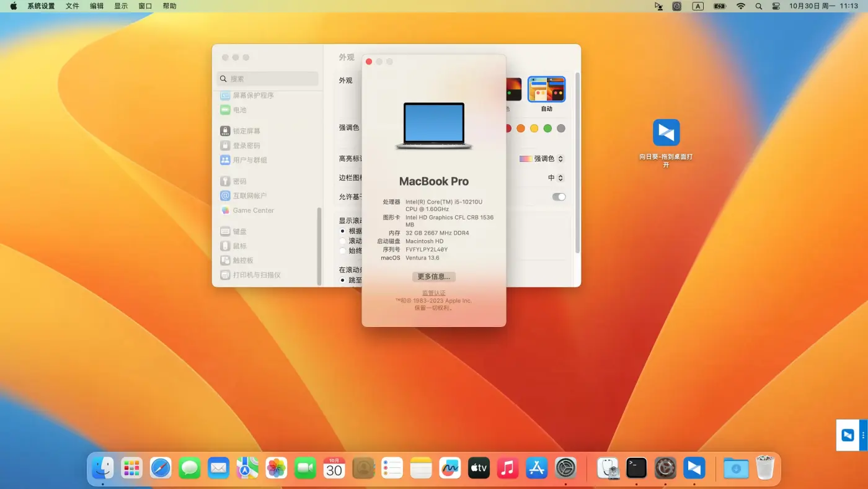
Task: Open App Store from the Dock
Action: (536, 468)
